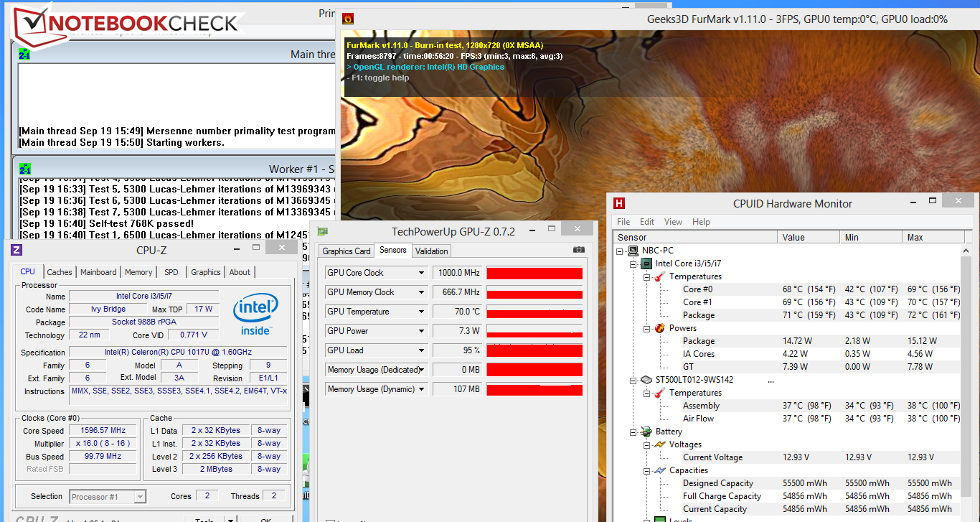Collapse the Voltages node
980x522 pixels.
coord(647,444)
